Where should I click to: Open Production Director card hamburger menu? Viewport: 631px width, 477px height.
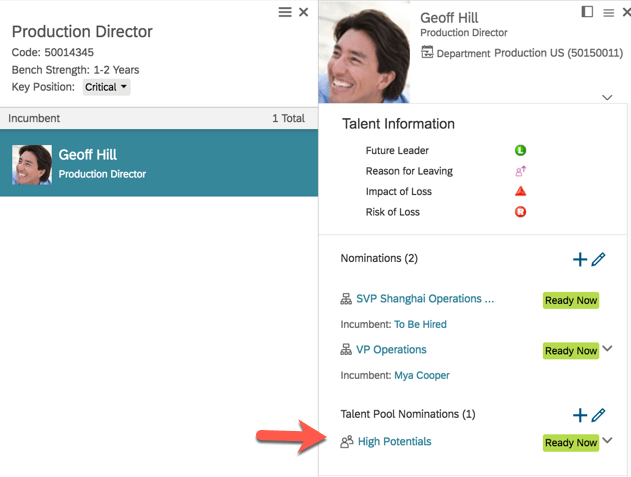[x=285, y=12]
